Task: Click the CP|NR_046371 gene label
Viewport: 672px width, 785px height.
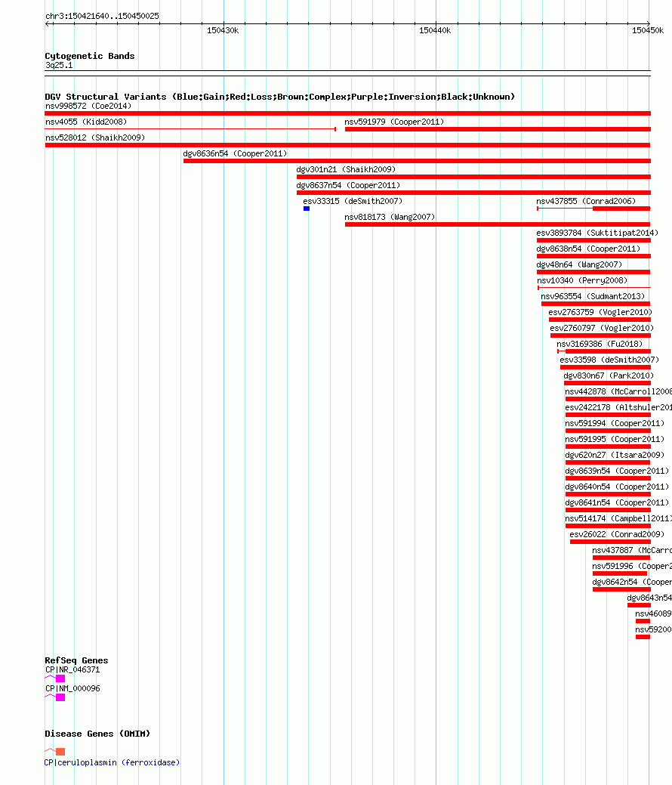Action: (72, 670)
